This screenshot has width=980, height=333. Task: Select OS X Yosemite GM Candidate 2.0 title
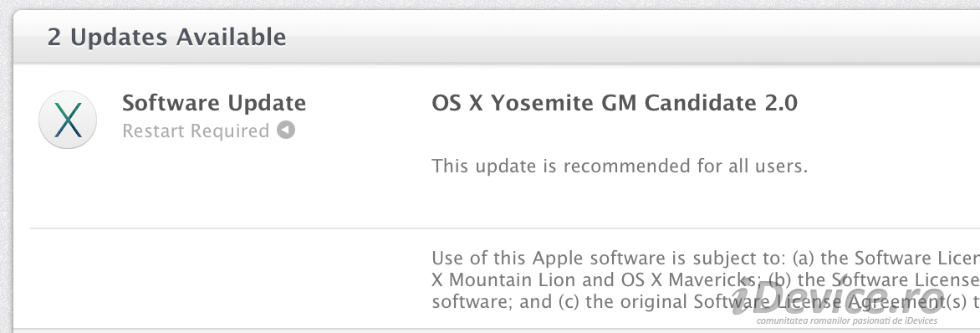pos(615,103)
